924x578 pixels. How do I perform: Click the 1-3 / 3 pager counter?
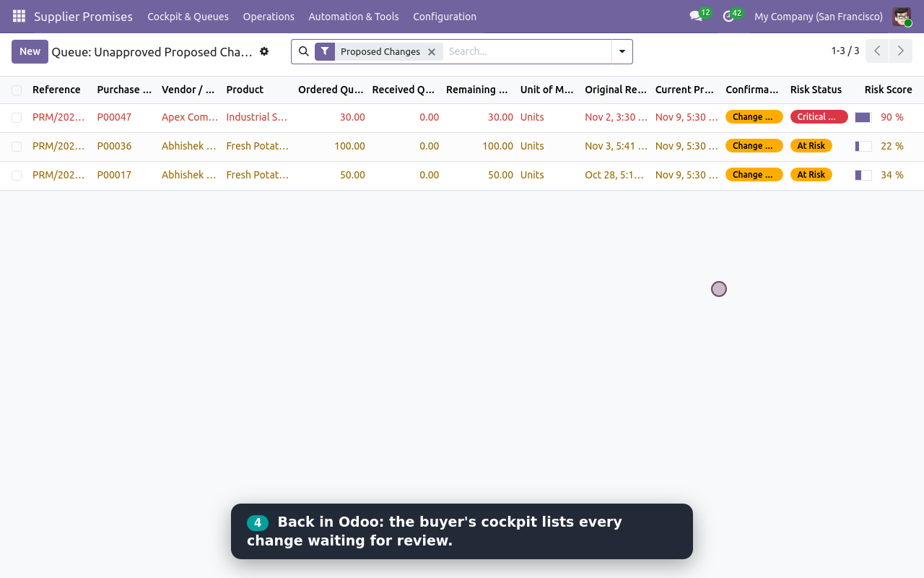pyautogui.click(x=845, y=51)
